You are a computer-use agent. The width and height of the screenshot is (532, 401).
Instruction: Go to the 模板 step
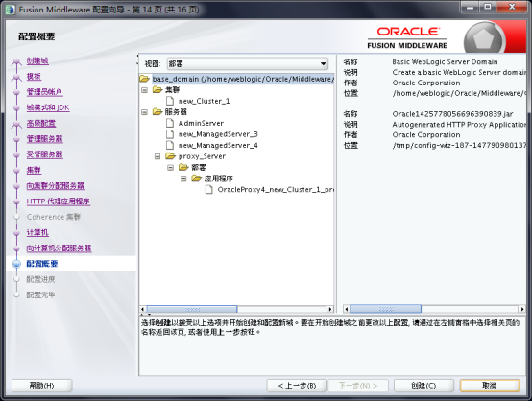[34, 77]
